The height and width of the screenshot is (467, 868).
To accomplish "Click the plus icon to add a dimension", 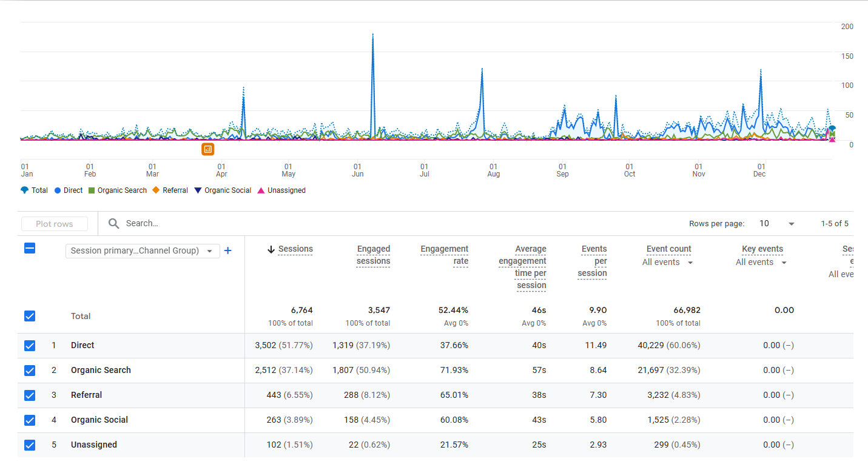I will tap(228, 250).
